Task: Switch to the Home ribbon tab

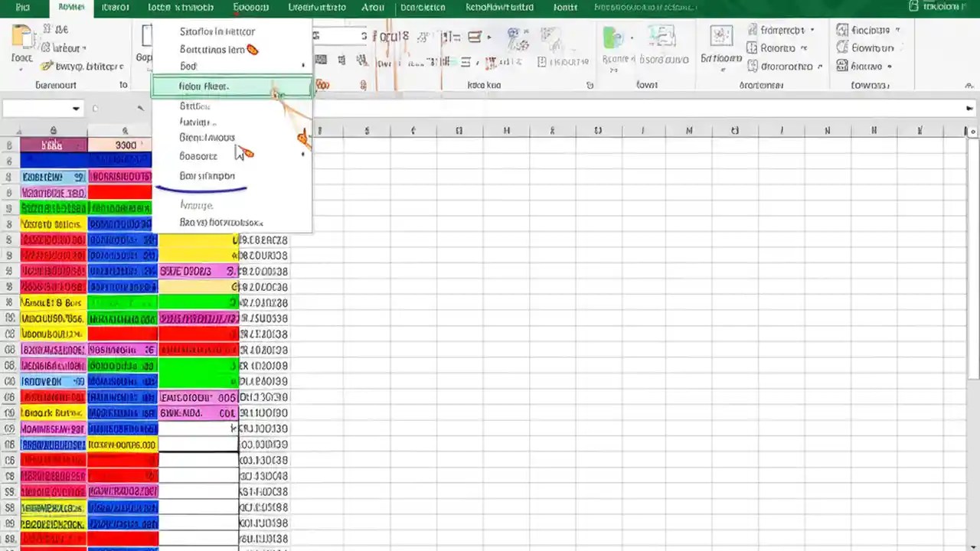Action: pos(70,7)
